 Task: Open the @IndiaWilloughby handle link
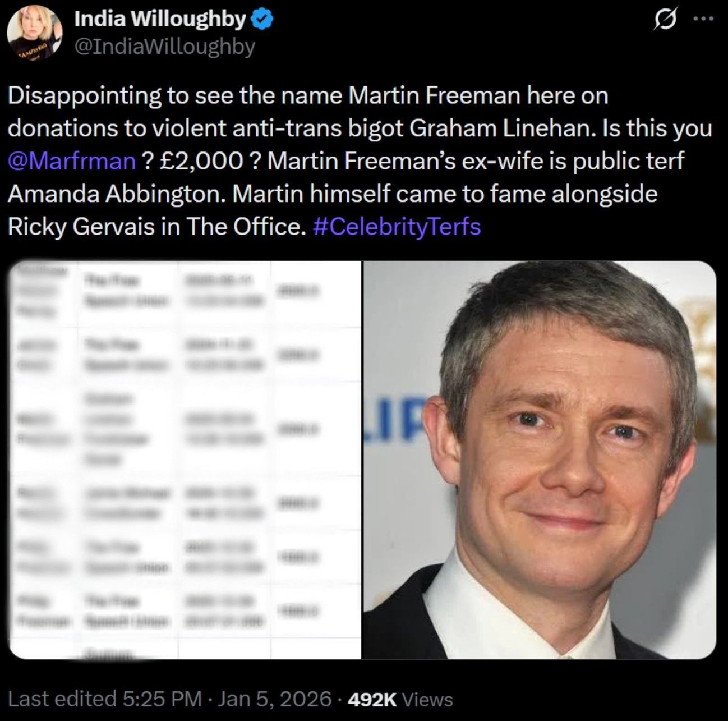(165, 47)
